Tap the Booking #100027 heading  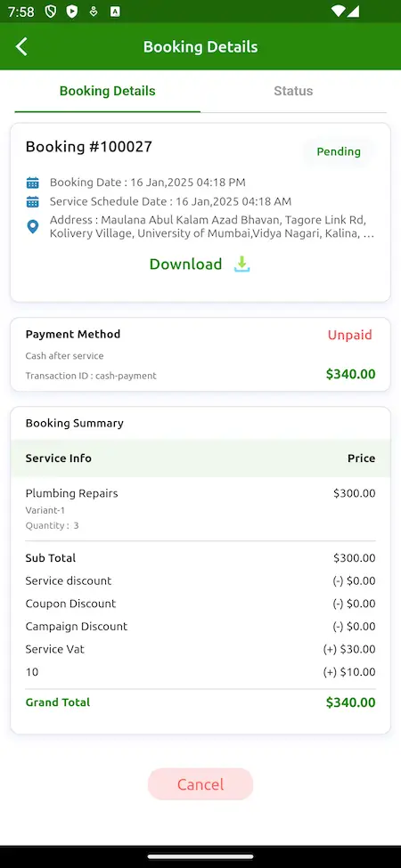(88, 147)
